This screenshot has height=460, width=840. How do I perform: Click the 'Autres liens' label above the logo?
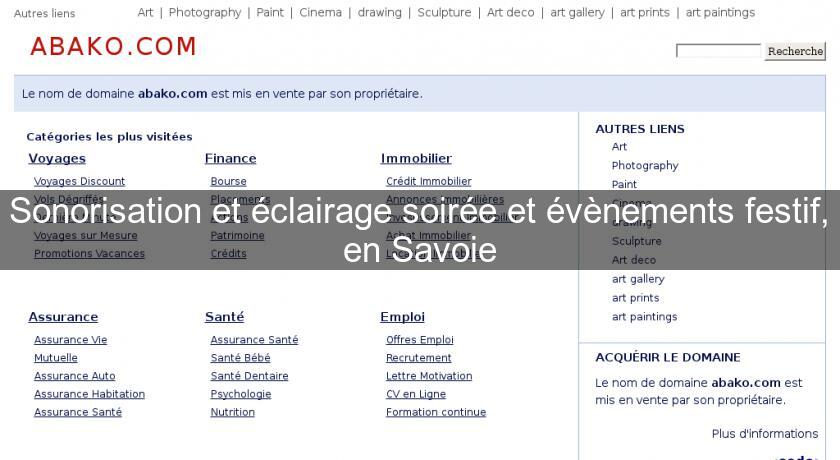[44, 13]
